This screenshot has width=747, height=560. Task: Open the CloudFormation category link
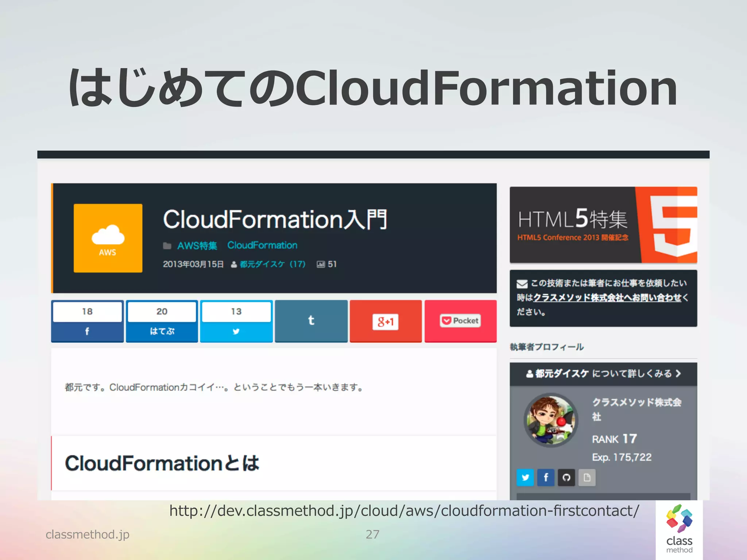pyautogui.click(x=262, y=245)
